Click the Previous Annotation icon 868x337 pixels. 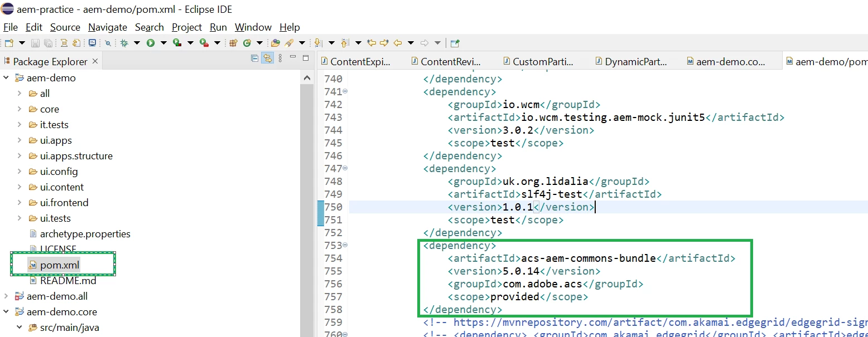[x=345, y=43]
